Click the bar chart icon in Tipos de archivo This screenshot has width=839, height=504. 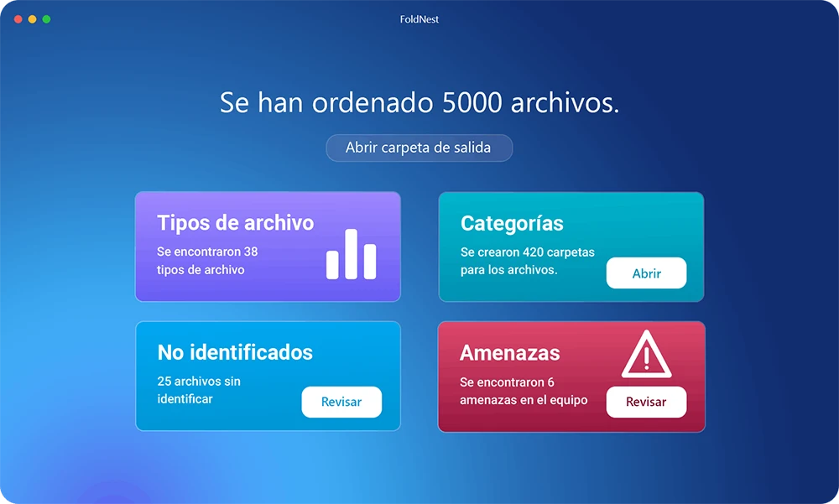[x=351, y=254]
